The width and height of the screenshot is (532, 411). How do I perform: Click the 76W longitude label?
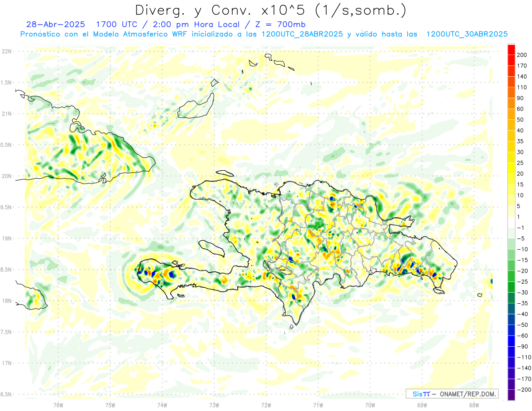pyautogui.click(x=58, y=405)
